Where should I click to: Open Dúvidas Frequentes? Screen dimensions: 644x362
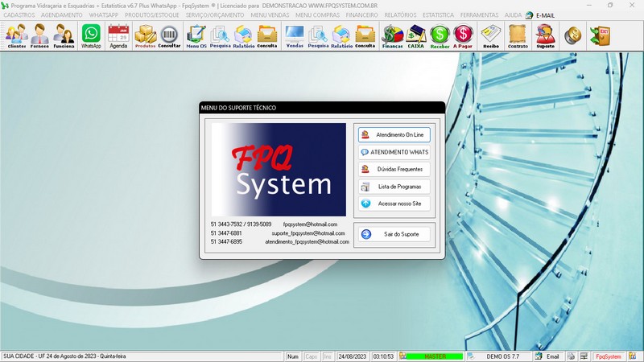(394, 169)
